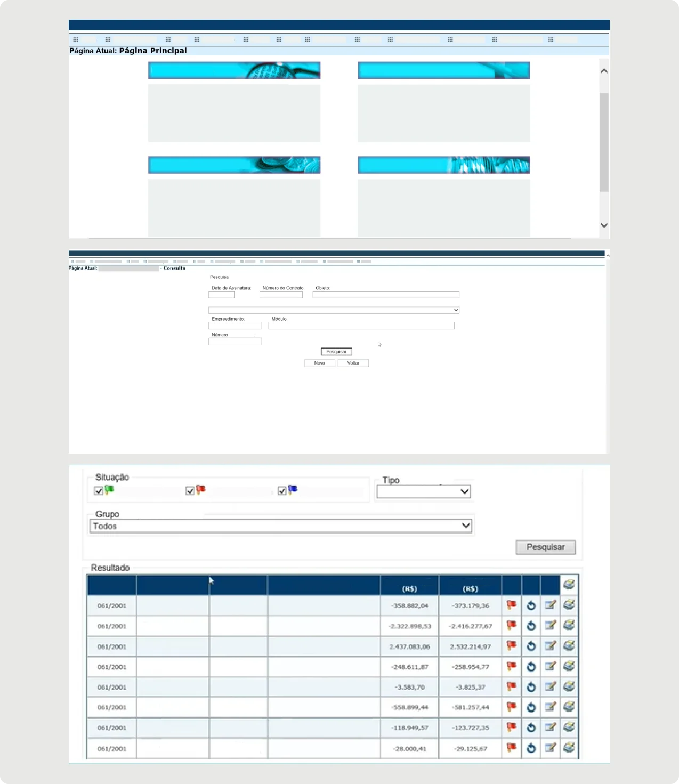
Task: Uncheck the green flag Situação checkbox
Action: click(x=99, y=491)
